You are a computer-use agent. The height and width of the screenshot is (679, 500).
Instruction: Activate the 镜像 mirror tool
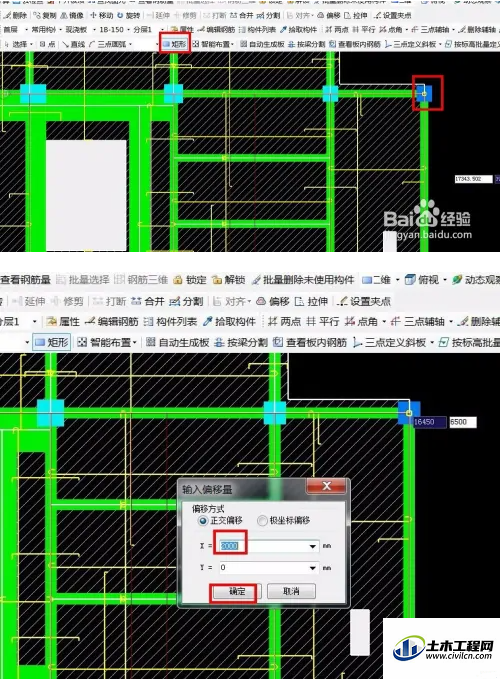tap(72, 16)
